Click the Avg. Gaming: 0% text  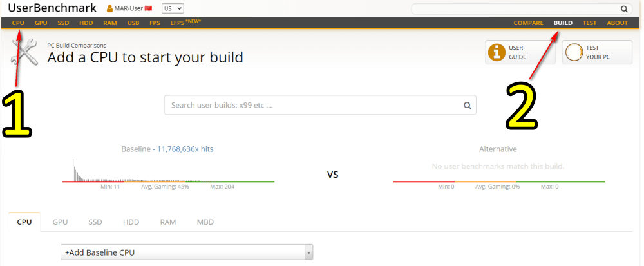[497, 187]
